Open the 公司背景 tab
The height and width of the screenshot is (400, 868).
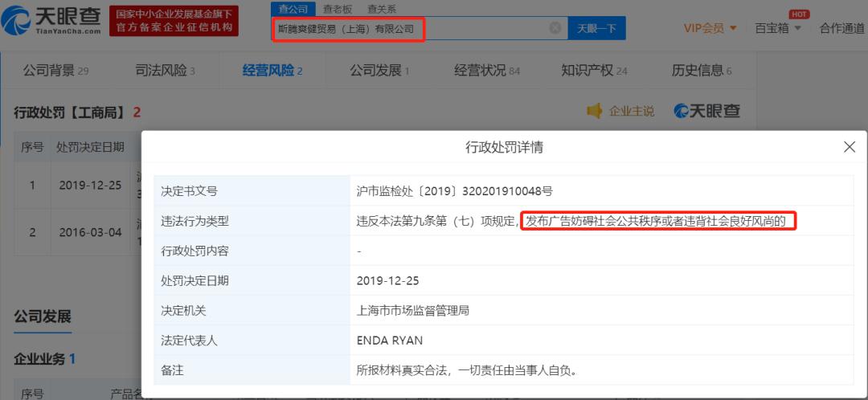[55, 70]
